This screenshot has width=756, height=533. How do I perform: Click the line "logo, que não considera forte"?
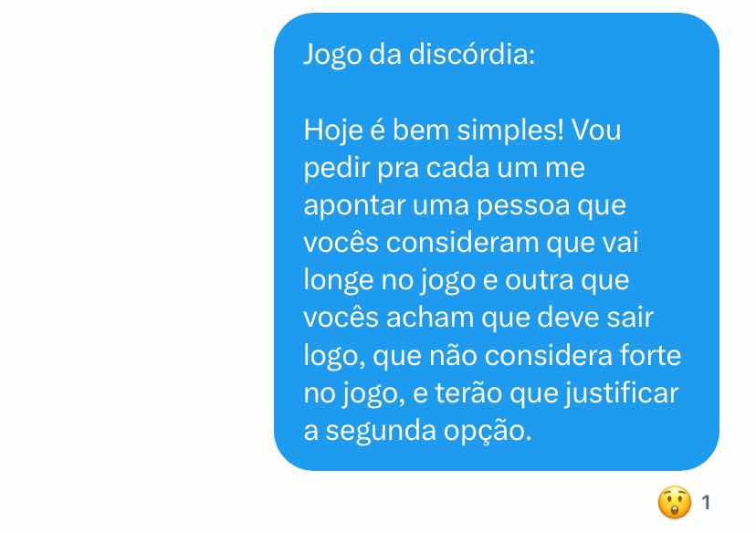(492, 356)
